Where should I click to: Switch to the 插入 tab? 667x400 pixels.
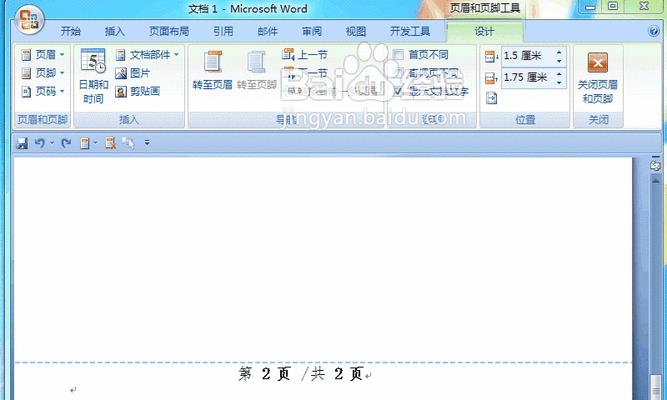click(115, 31)
